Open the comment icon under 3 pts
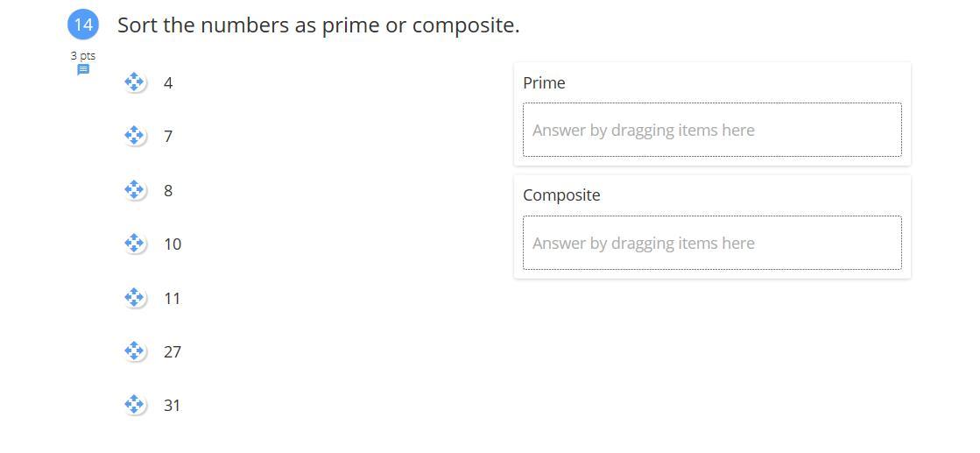Viewport: 980px width, 453px height. [83, 70]
